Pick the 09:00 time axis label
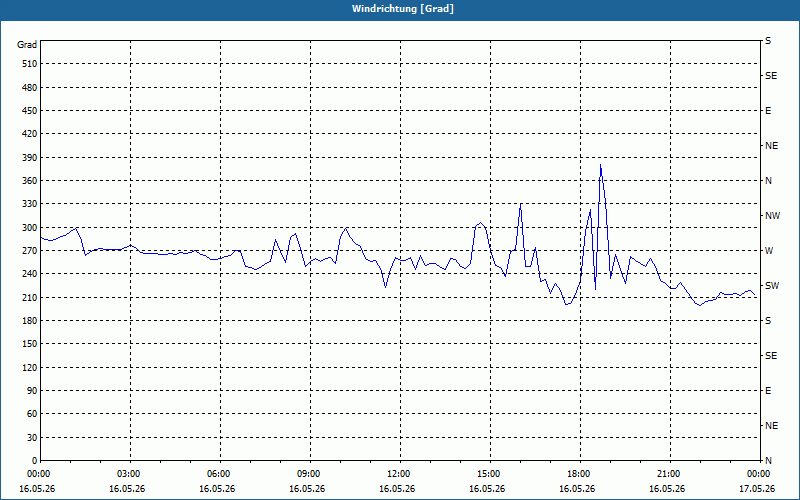 coord(309,474)
